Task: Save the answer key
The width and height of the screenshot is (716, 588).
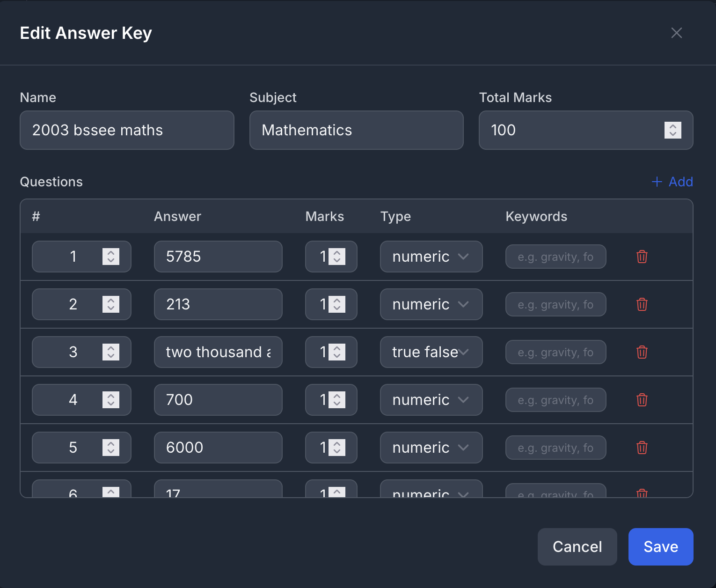Action: coord(660,547)
